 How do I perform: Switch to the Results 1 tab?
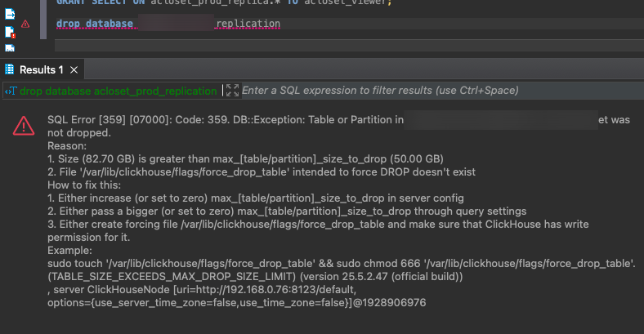41,70
